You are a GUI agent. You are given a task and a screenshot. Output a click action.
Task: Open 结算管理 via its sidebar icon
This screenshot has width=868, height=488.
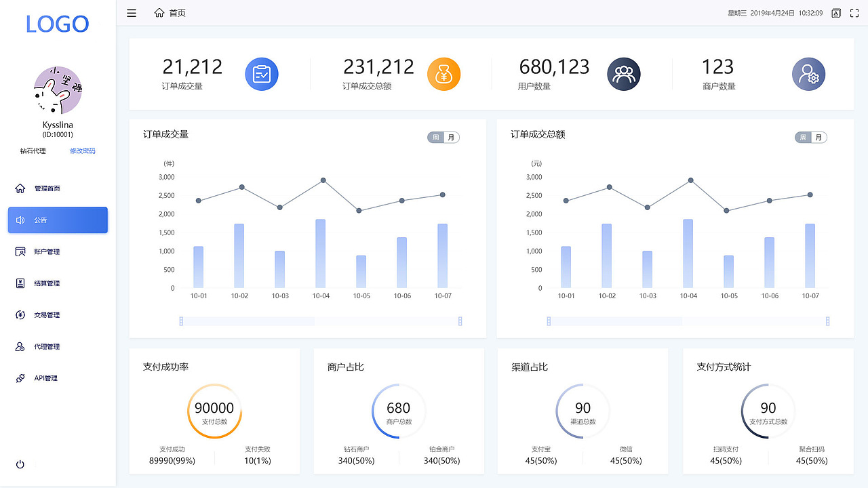pyautogui.click(x=20, y=283)
